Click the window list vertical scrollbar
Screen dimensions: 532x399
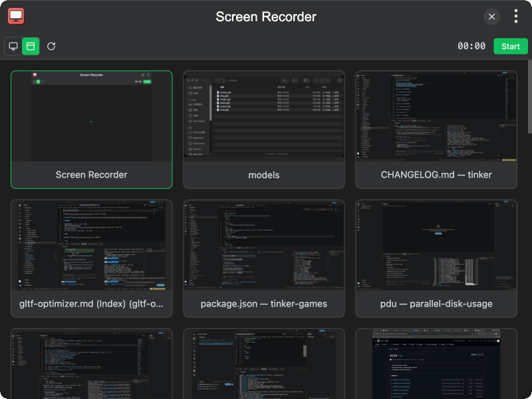(x=529, y=97)
